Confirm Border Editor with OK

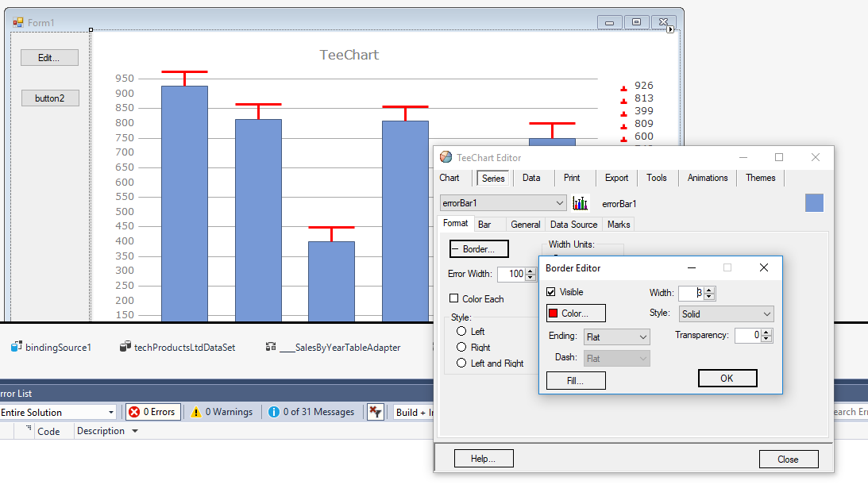tap(727, 379)
